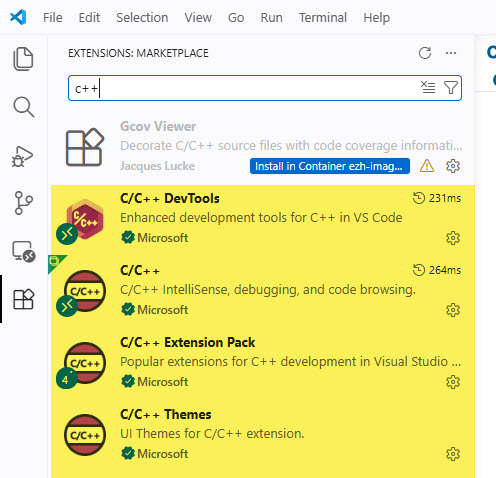Click verified badge of C/C++ DevTools publisher
Image resolution: width=496 pixels, height=478 pixels.
(x=128, y=238)
